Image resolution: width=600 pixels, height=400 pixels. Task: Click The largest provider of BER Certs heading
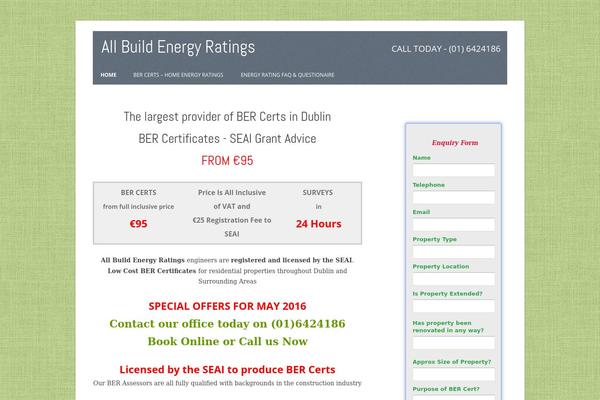[227, 117]
